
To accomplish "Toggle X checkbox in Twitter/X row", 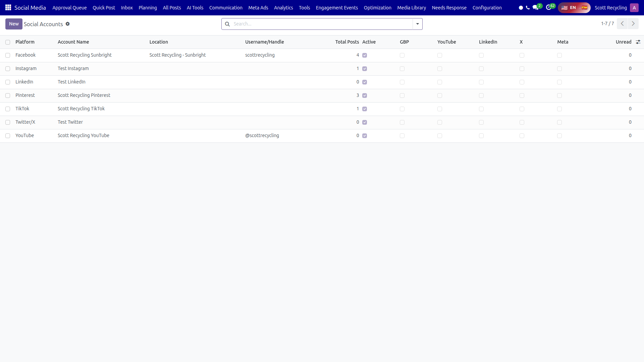I will coord(522,122).
